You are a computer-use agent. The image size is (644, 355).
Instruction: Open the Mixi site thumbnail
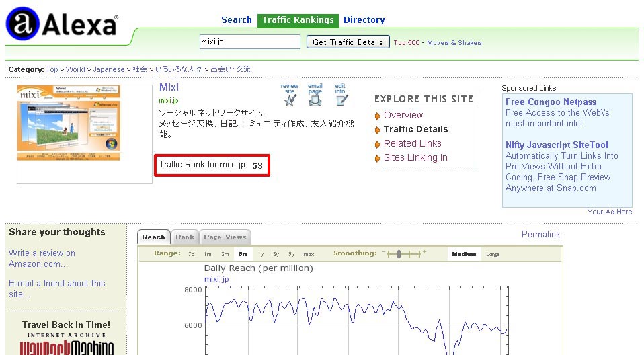(x=69, y=122)
